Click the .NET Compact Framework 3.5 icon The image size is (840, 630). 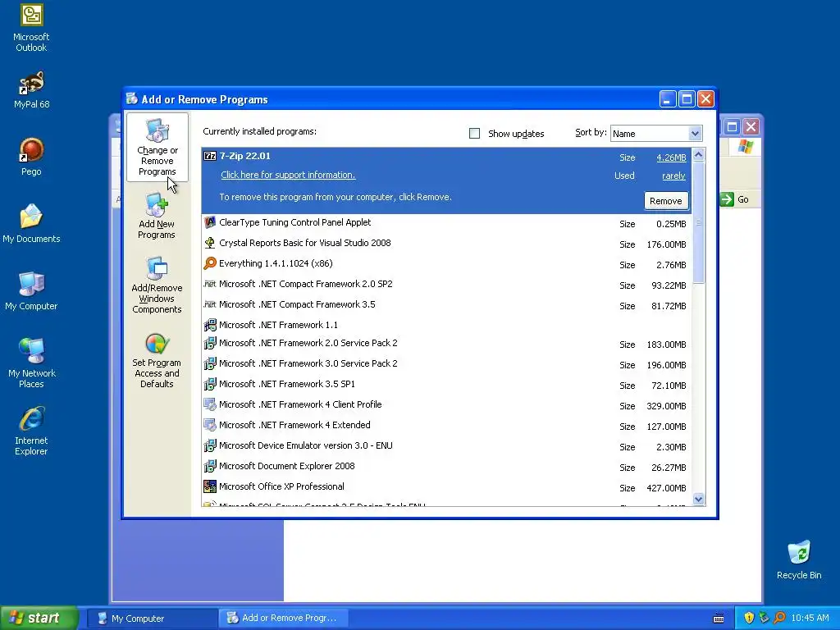click(x=210, y=304)
